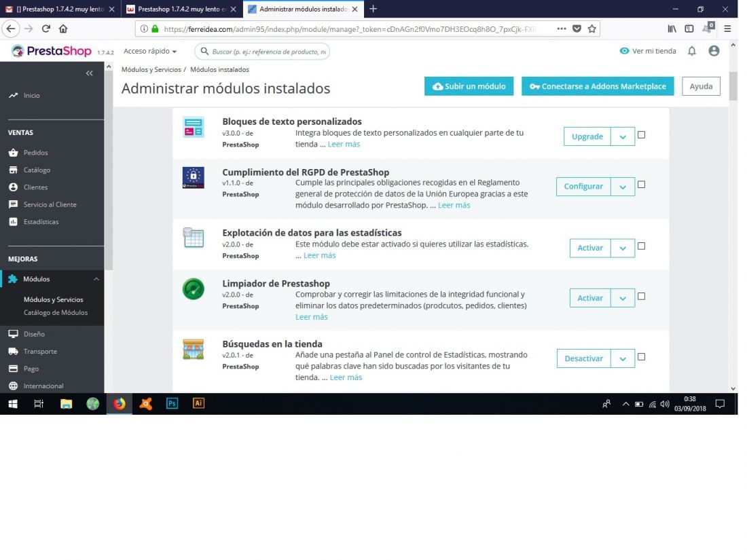Click the eye icon for Ver mi tienda

click(x=624, y=51)
